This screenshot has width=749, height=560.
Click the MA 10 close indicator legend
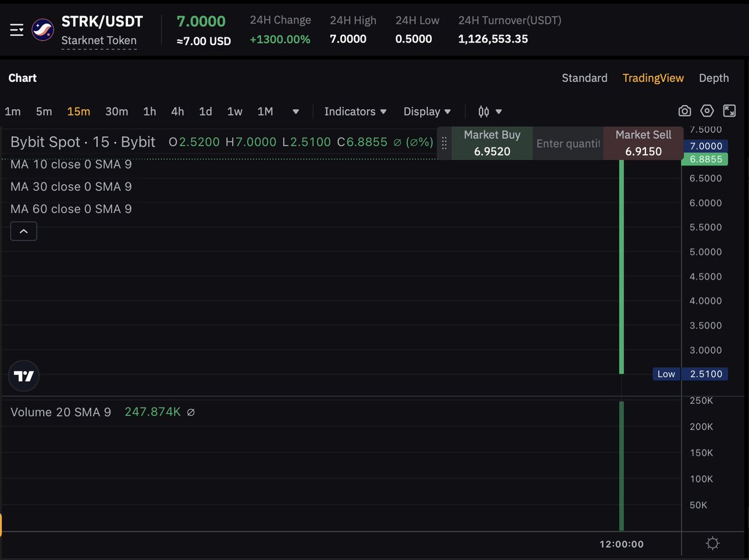tap(71, 164)
